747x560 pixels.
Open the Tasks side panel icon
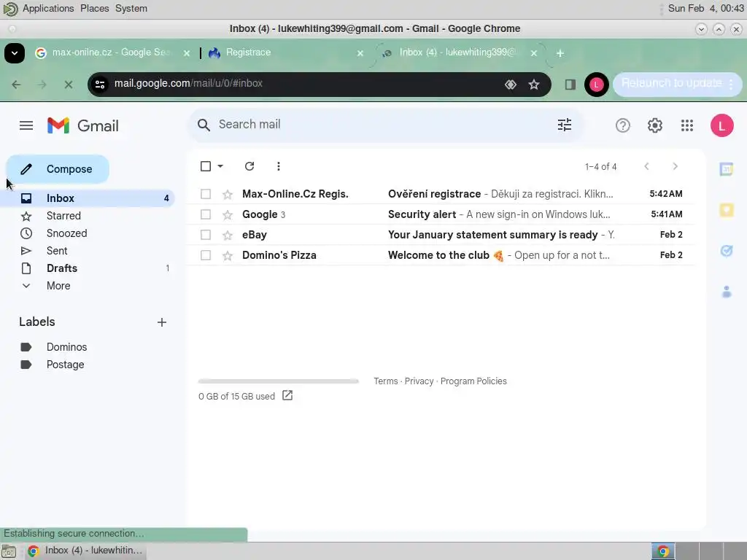[x=726, y=251]
